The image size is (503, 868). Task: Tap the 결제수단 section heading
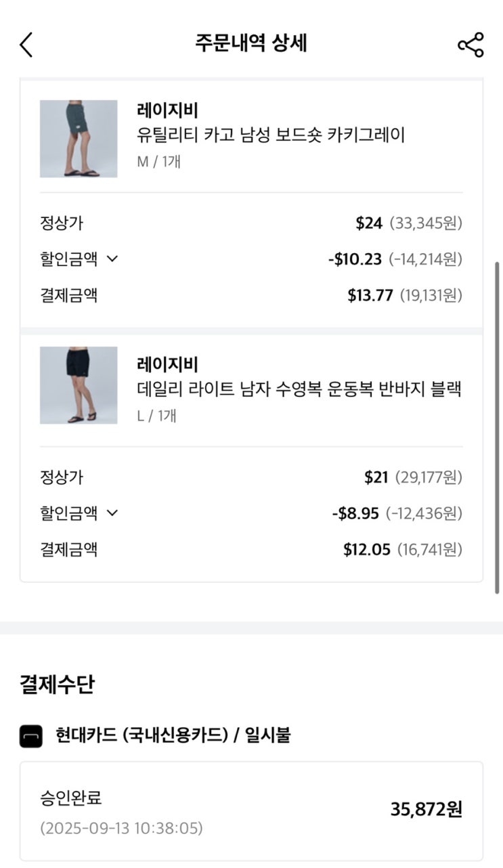click(x=57, y=685)
